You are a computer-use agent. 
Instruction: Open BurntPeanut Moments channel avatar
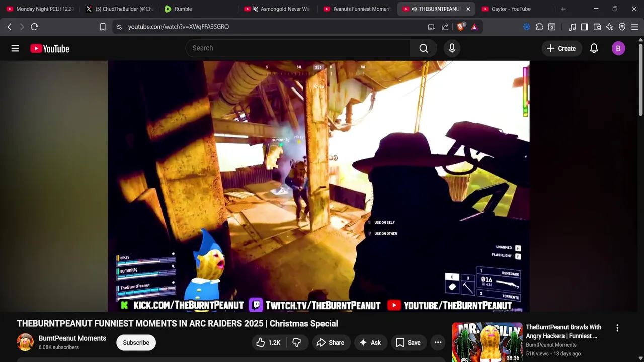click(25, 342)
